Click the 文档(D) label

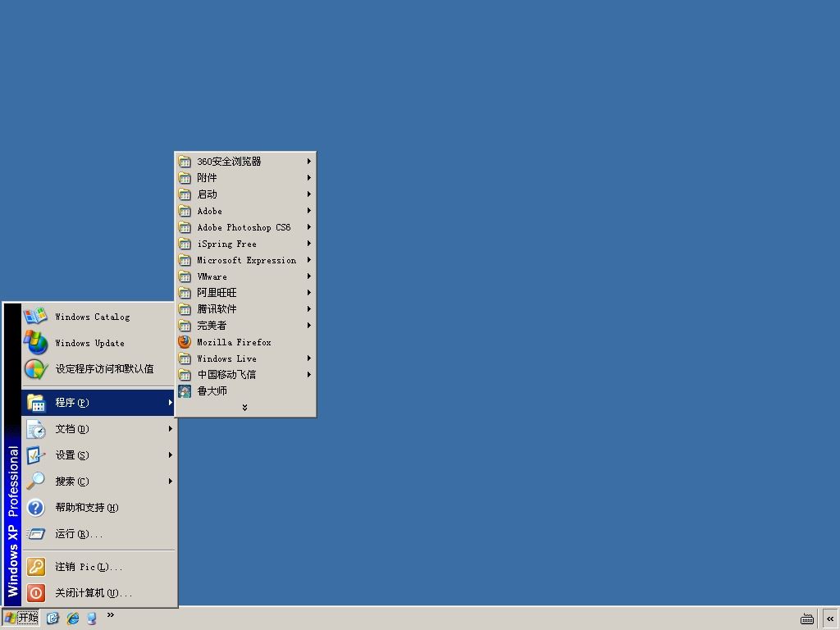[72, 428]
